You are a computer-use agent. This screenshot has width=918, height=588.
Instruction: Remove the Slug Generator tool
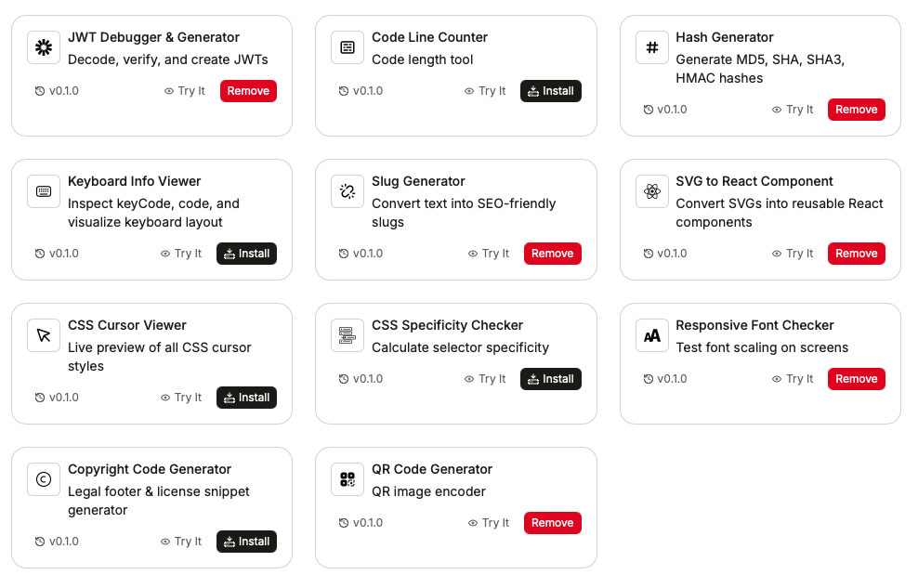pos(552,254)
